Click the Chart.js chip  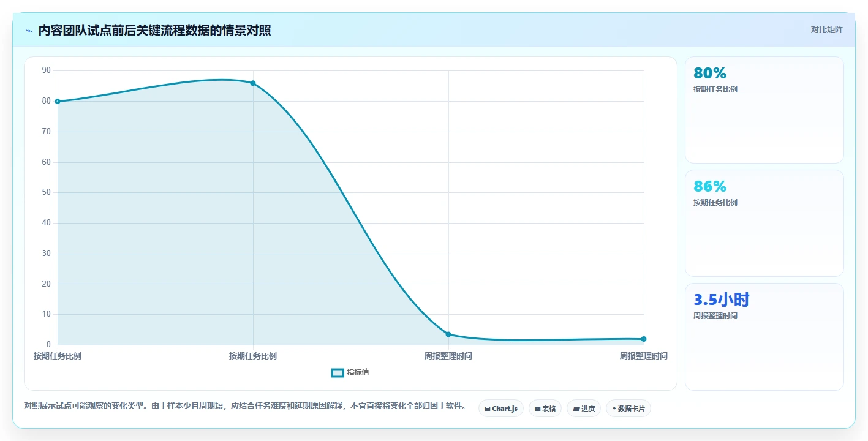tap(500, 409)
